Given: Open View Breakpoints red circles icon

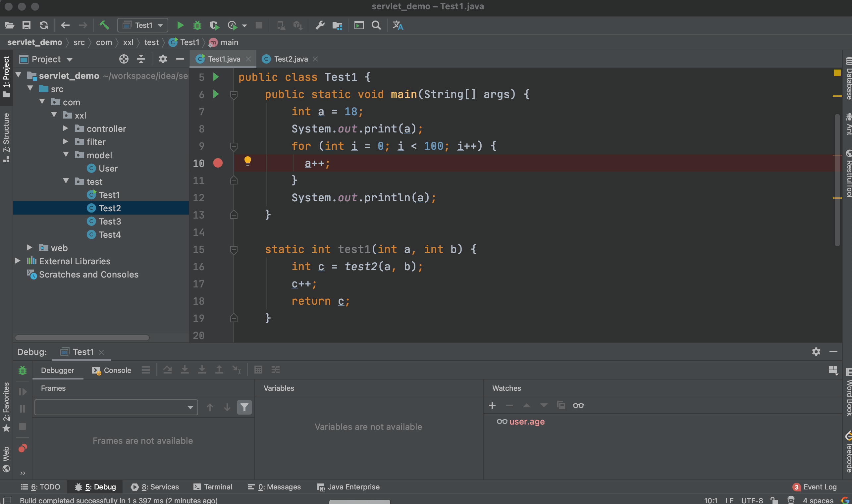Looking at the screenshot, I should coord(23,448).
